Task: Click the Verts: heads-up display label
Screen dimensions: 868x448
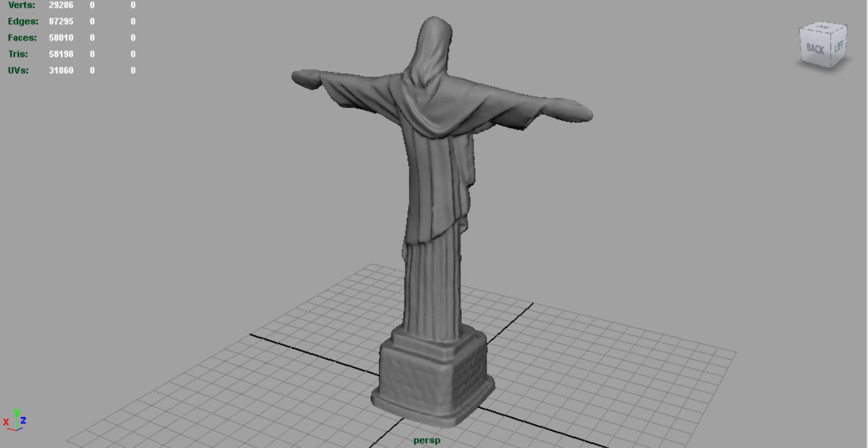Action: (22, 5)
